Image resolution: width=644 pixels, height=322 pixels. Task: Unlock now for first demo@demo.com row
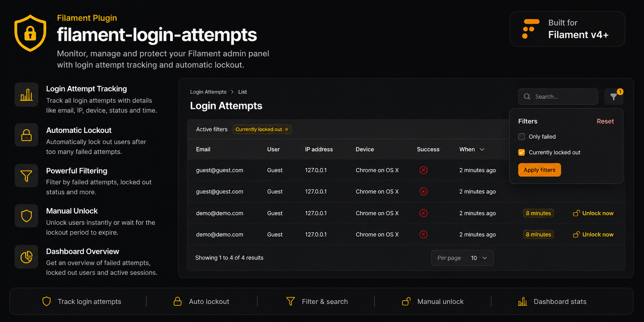point(593,213)
